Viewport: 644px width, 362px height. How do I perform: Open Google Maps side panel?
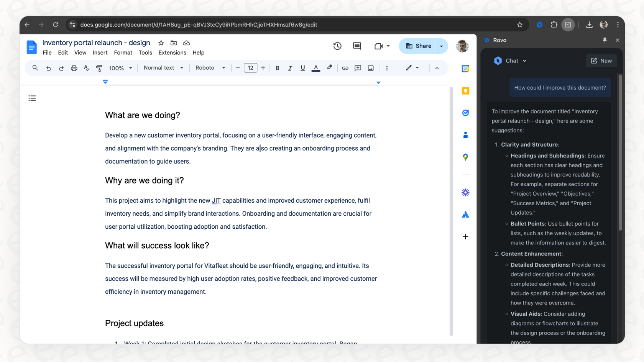click(465, 157)
